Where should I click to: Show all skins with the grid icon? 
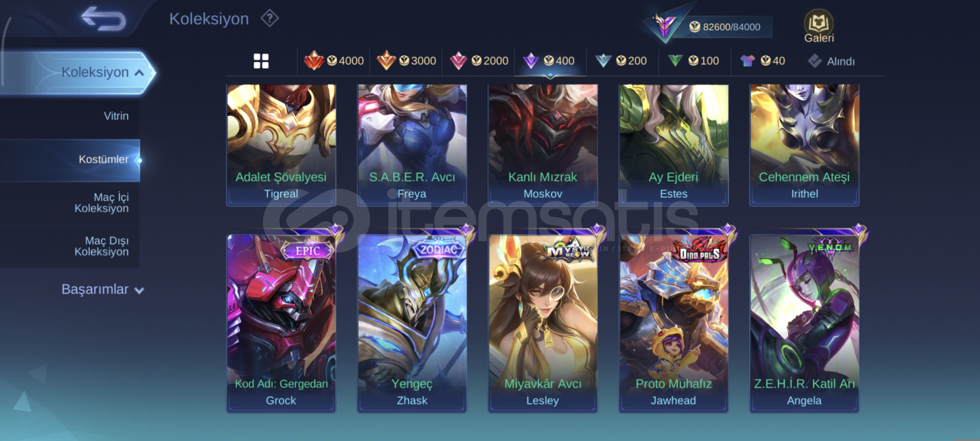(261, 61)
